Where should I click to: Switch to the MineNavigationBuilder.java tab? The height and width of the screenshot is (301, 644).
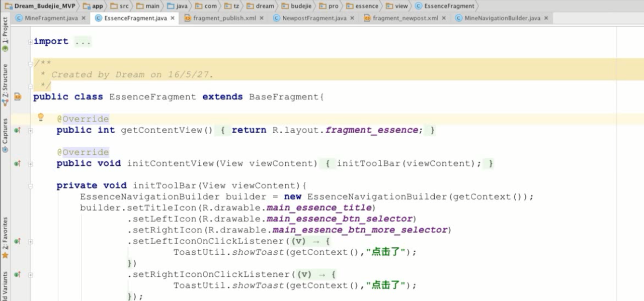(502, 18)
